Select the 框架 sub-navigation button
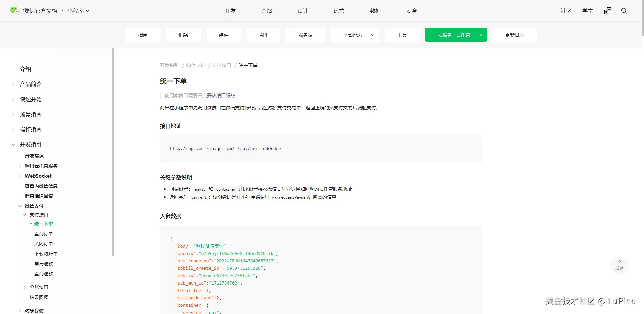The width and height of the screenshot is (644, 314). 183,35
